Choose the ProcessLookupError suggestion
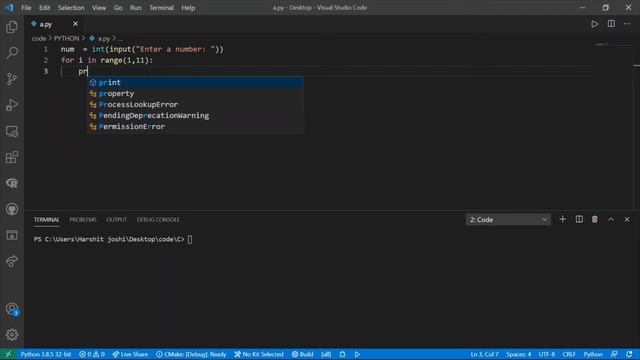The width and height of the screenshot is (640, 360). [x=196, y=104]
